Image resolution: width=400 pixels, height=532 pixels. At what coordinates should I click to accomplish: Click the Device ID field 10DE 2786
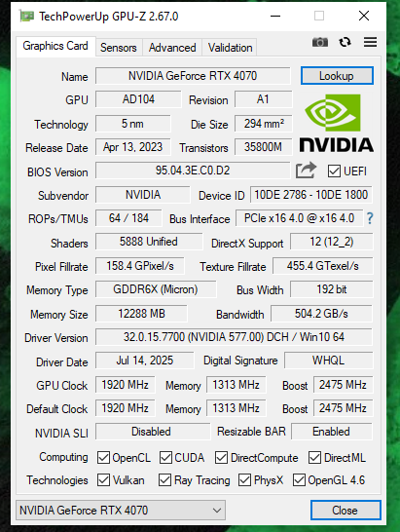(311, 195)
